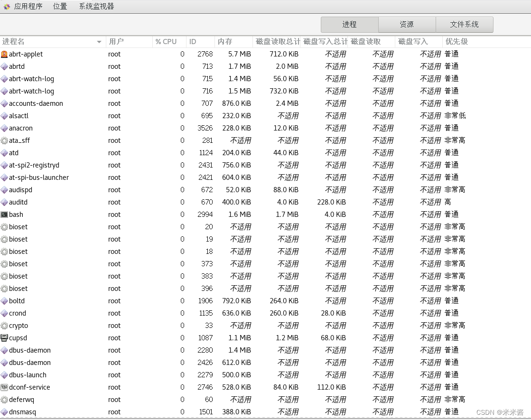531x420 pixels.
Task: Click process ID 3526 of anacron
Action: 205,128
